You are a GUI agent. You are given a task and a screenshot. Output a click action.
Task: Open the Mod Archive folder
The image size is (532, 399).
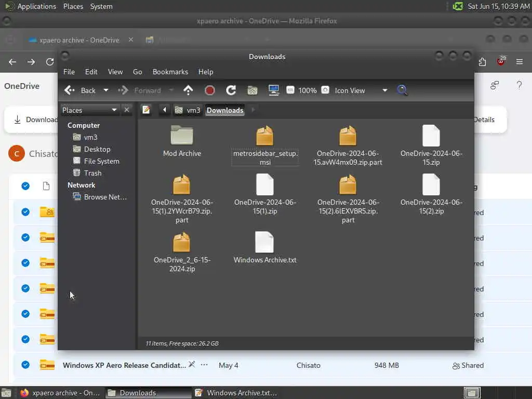(182, 141)
